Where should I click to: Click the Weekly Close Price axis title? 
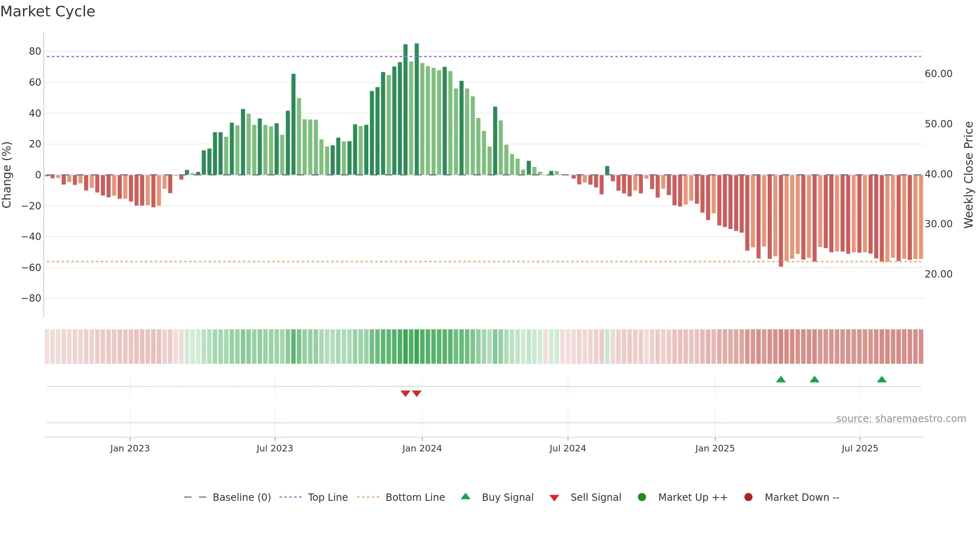point(969,175)
